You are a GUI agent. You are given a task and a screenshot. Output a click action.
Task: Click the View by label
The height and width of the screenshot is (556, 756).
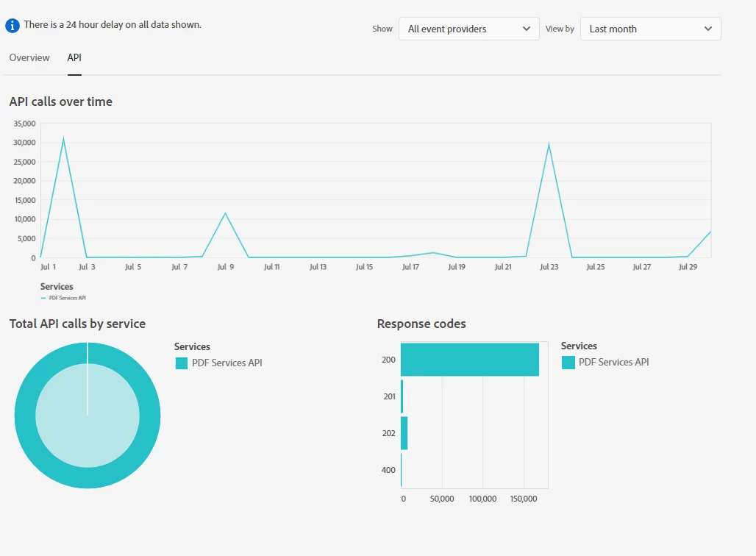point(560,29)
